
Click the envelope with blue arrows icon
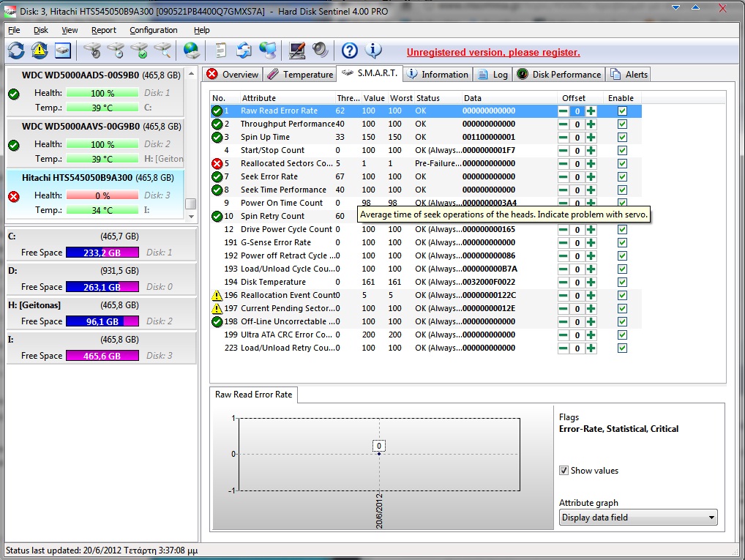coord(244,51)
